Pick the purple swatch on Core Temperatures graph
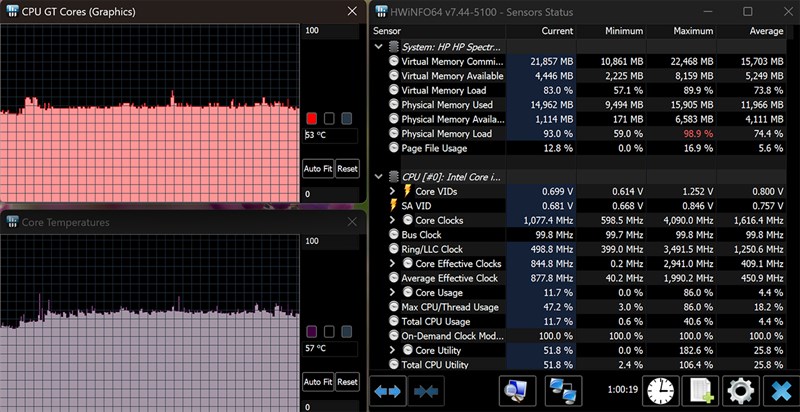This screenshot has width=800, height=412. (311, 331)
